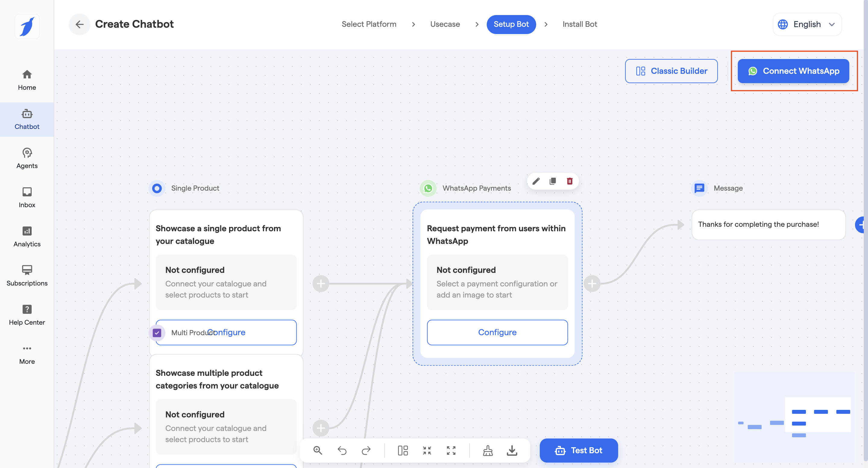Image resolution: width=868 pixels, height=468 pixels.
Task: Duplicate the WhatsApp Payments node
Action: [553, 182]
